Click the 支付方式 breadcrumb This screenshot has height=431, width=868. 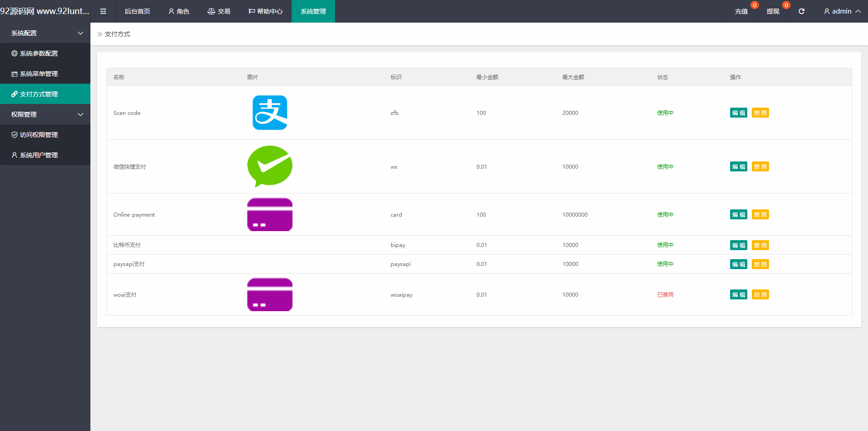point(118,34)
